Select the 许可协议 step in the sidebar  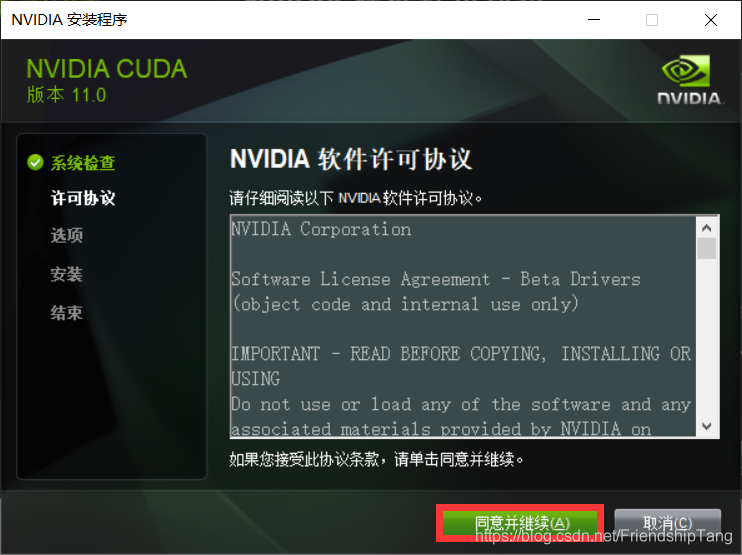[83, 198]
